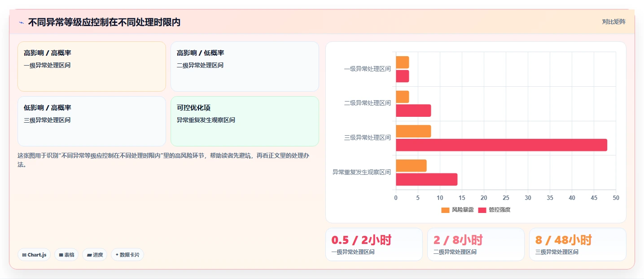
Task: Click the 表格 tag chip
Action: click(66, 255)
